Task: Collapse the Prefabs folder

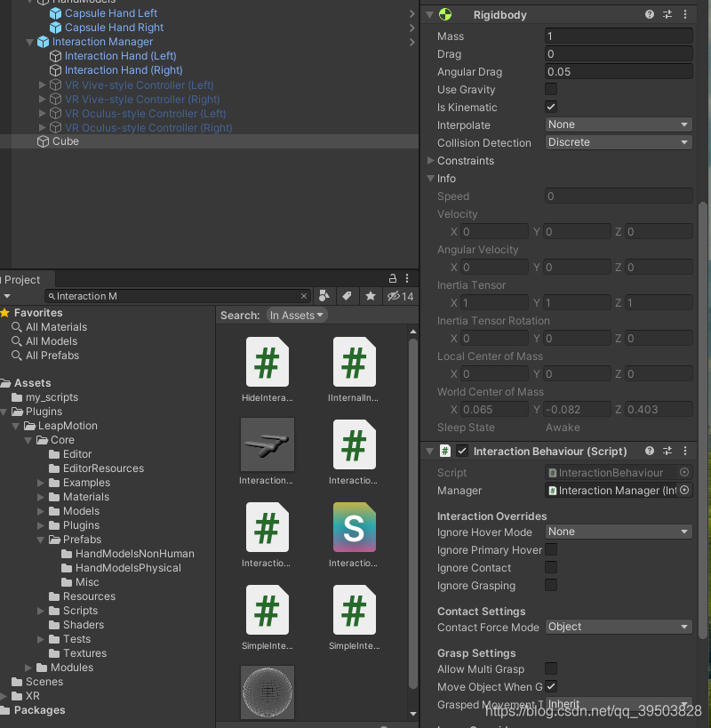Action: click(x=41, y=540)
